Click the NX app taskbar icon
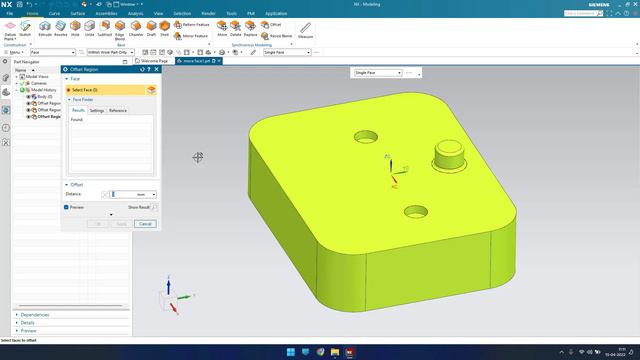This screenshot has width=640, height=360. click(349, 352)
